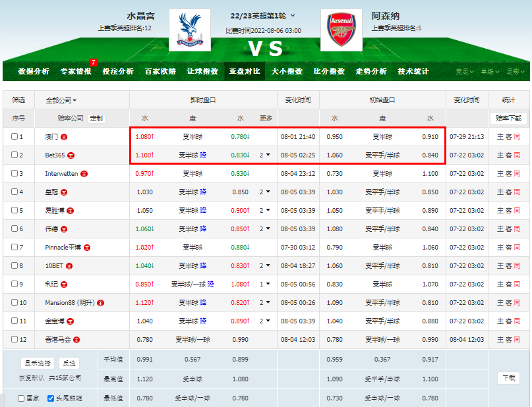Switch to 数据分析 tab
The height and width of the screenshot is (407, 532).
(34, 71)
